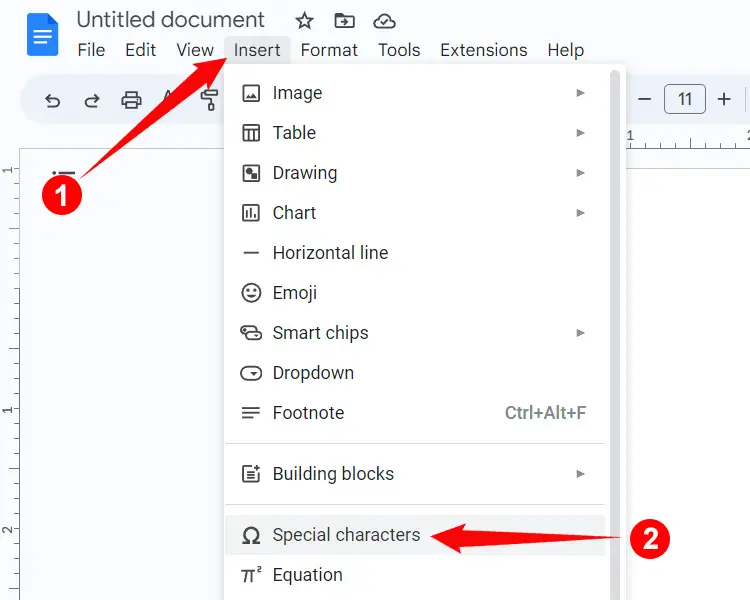Rename the Untitled document title

[x=171, y=20]
